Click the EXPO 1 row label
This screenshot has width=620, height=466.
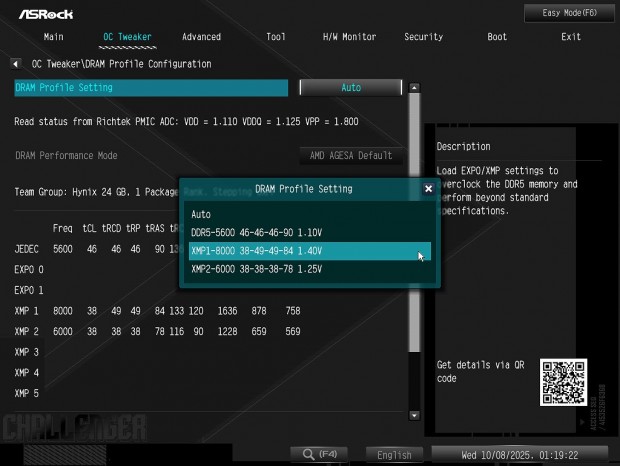(29, 290)
